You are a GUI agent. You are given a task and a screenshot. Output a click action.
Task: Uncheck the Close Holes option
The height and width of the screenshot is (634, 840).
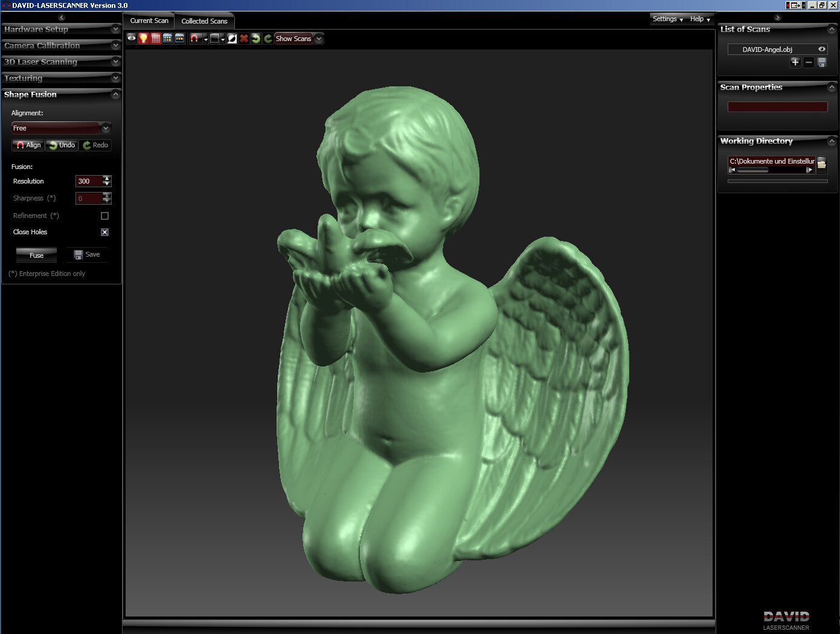pyautogui.click(x=104, y=232)
